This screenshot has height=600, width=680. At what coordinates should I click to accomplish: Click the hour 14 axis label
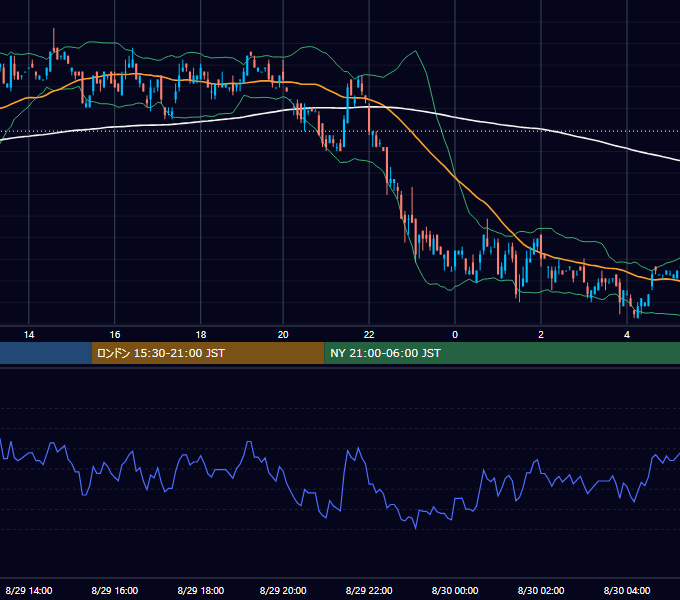tap(29, 335)
